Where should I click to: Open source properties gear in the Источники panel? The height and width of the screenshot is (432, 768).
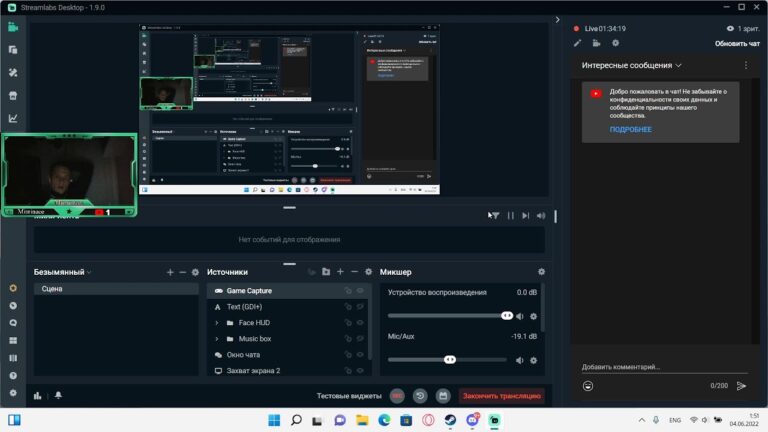point(368,271)
